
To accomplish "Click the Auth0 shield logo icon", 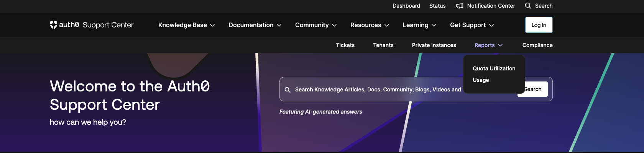I will click(53, 25).
